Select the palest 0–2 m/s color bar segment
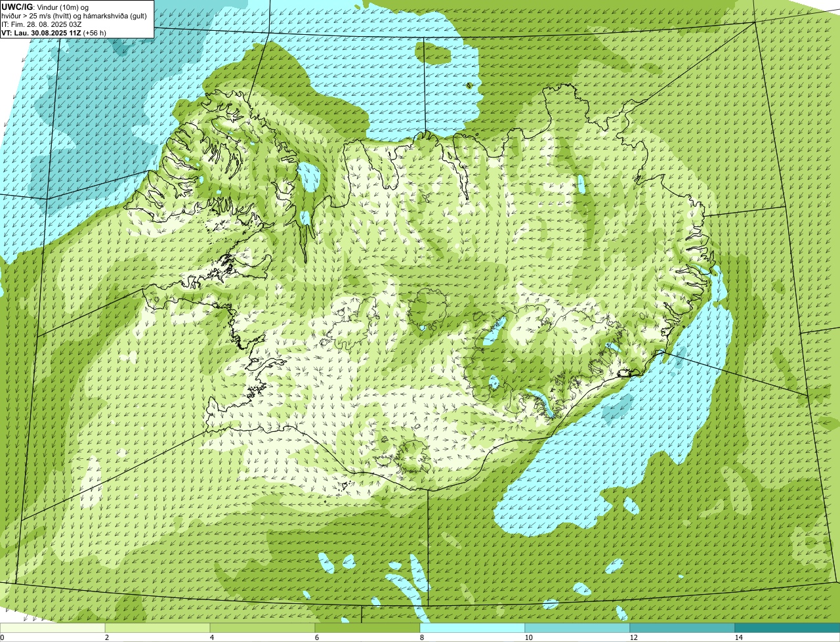 (52, 628)
